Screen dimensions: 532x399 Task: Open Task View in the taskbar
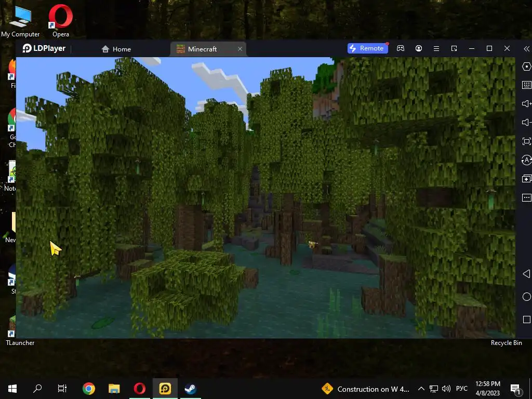click(x=62, y=389)
